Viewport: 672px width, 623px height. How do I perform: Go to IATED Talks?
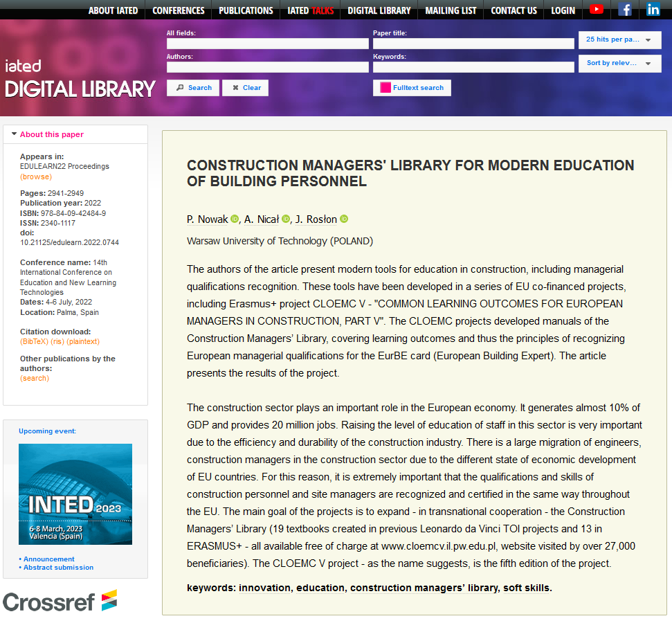(x=310, y=10)
